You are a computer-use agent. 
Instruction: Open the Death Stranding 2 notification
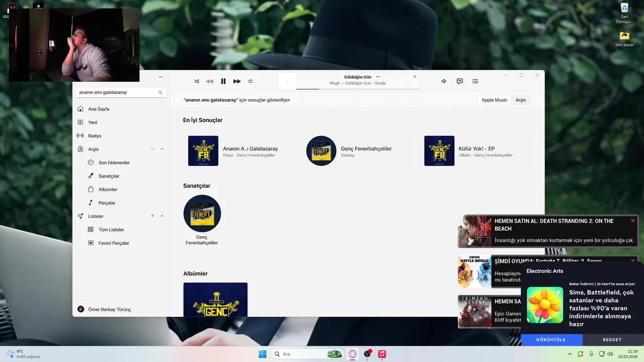point(547,231)
